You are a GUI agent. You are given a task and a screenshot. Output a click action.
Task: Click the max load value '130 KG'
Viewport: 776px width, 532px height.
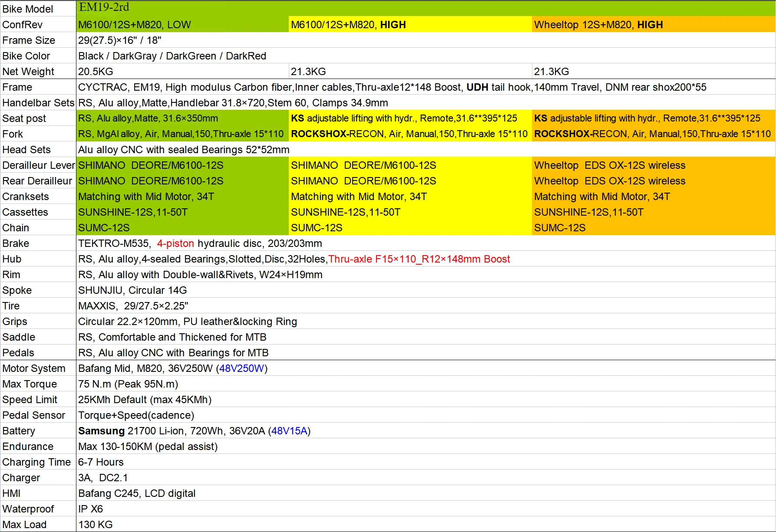(96, 525)
